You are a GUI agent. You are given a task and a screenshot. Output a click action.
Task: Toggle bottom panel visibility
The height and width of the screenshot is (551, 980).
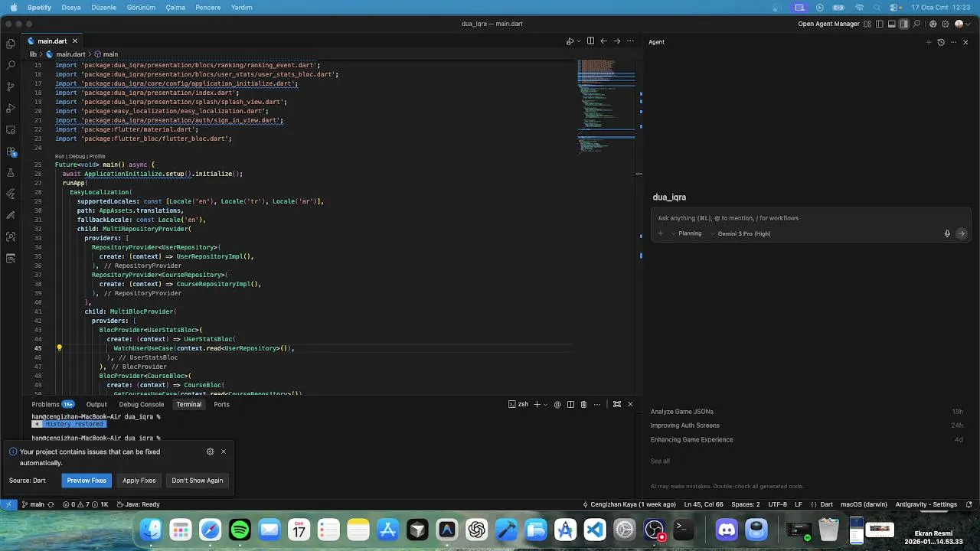(x=891, y=24)
